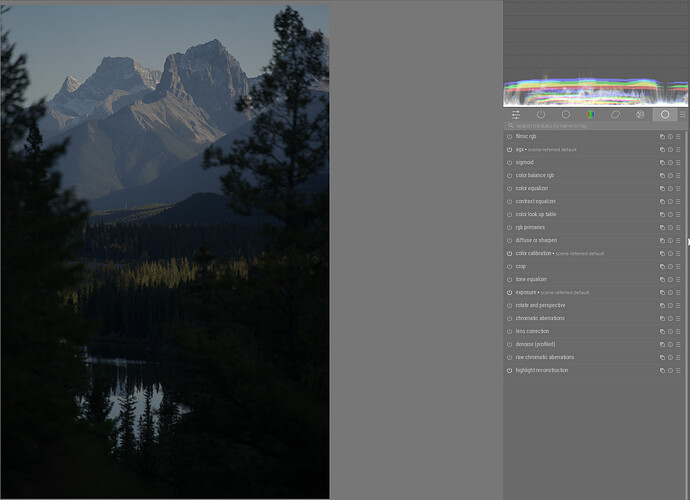Click the waveform histogram display
The height and width of the screenshot is (500, 690).
[x=596, y=54]
